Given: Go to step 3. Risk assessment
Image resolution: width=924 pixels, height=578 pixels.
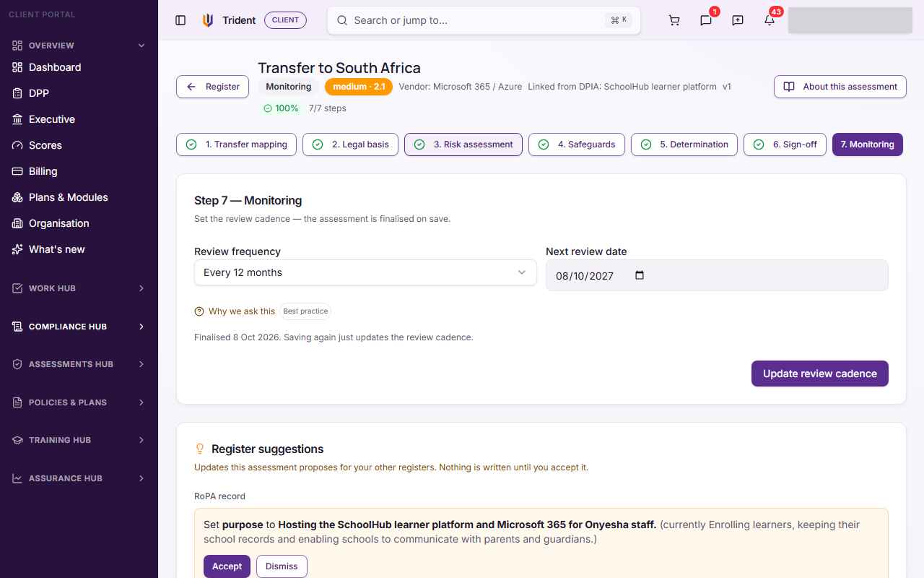Looking at the screenshot, I should [463, 144].
